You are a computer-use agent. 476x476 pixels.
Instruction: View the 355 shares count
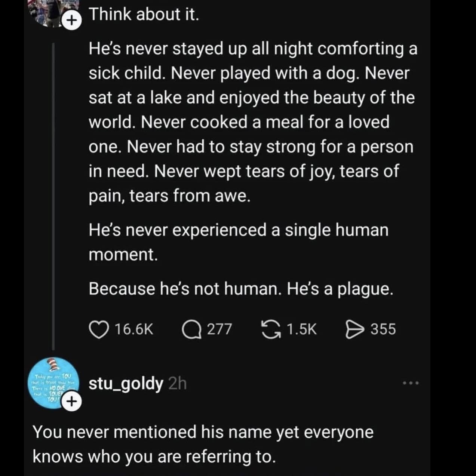383,329
